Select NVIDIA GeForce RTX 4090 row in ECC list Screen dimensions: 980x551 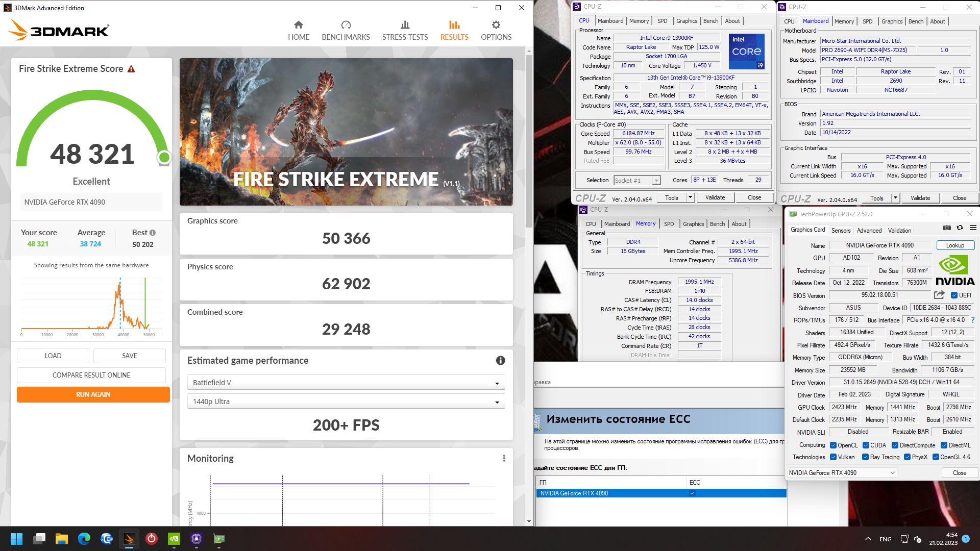[x=661, y=493]
